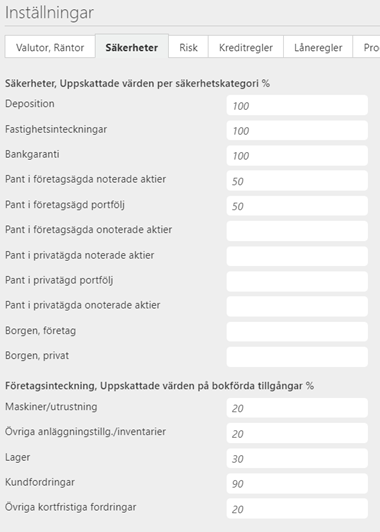Click the Deposition percentage field

coord(297,106)
